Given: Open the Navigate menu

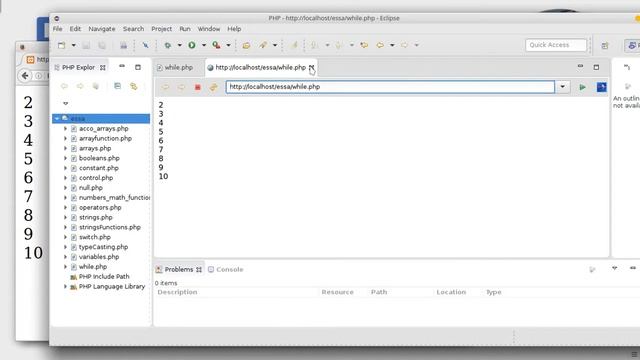Looking at the screenshot, I should point(102,29).
